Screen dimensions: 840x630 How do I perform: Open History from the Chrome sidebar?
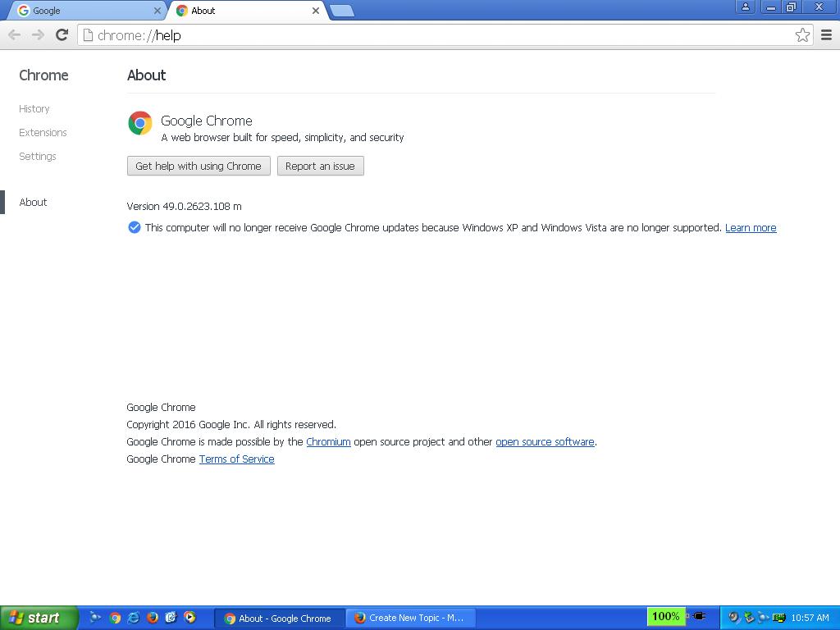click(x=34, y=109)
